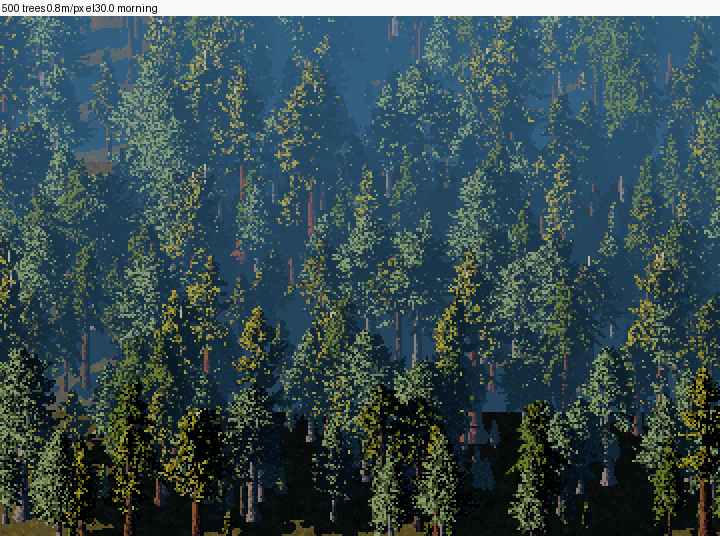Click the "morning" time-of-day label
The image size is (720, 536).
click(137, 9)
